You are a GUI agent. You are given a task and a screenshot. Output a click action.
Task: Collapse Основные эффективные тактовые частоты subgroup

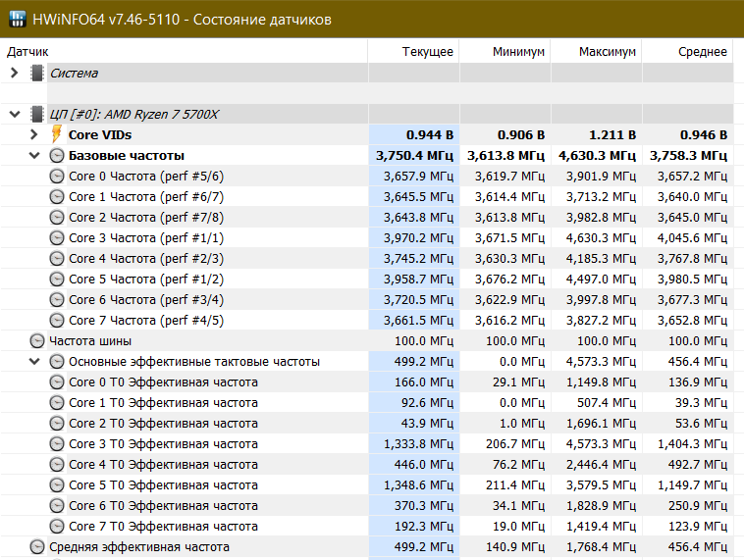tap(34, 362)
